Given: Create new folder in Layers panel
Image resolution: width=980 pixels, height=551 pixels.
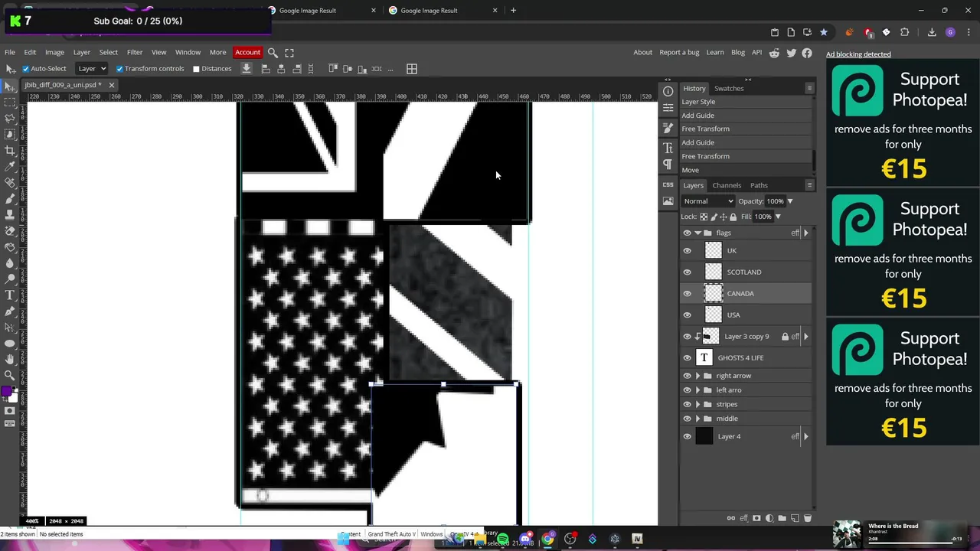Looking at the screenshot, I should [x=782, y=518].
